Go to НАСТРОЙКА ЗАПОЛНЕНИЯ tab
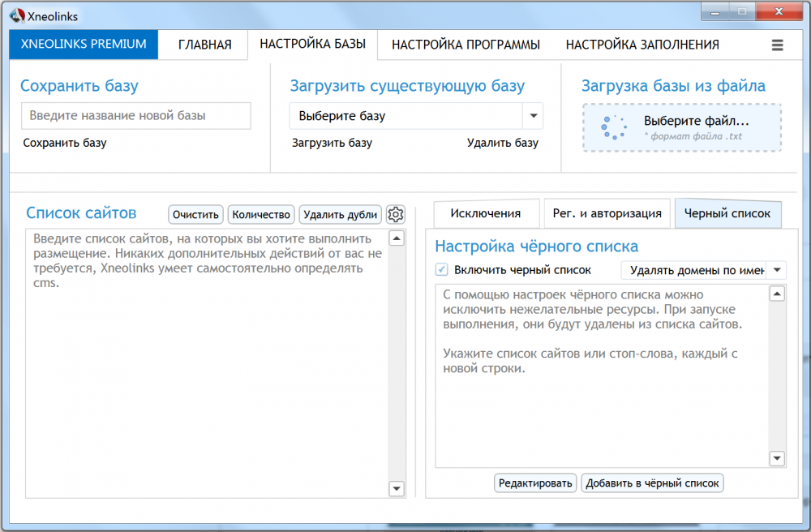 [642, 45]
